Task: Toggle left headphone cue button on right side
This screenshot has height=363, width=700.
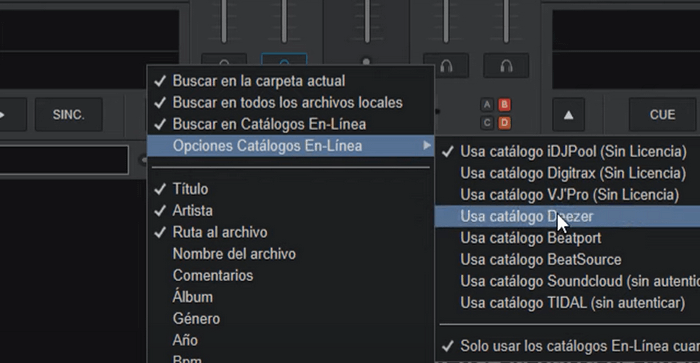Action: pos(446,66)
